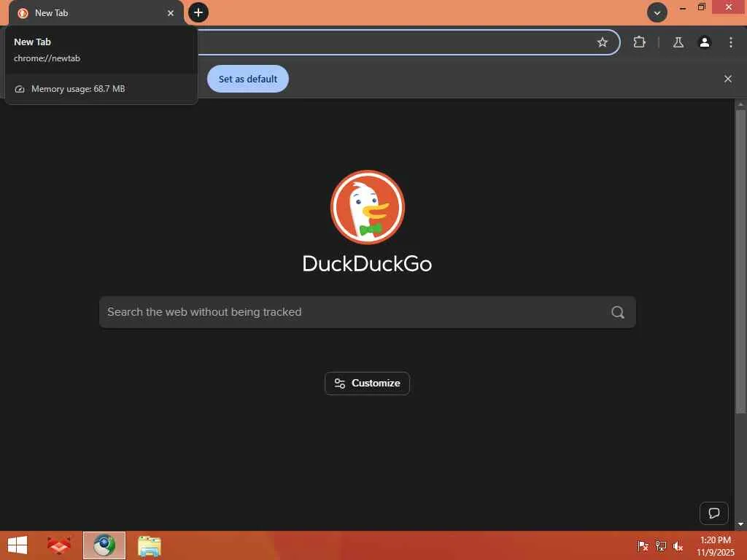Open the Chrome Labs flask icon
This screenshot has width=747, height=560.
678,42
